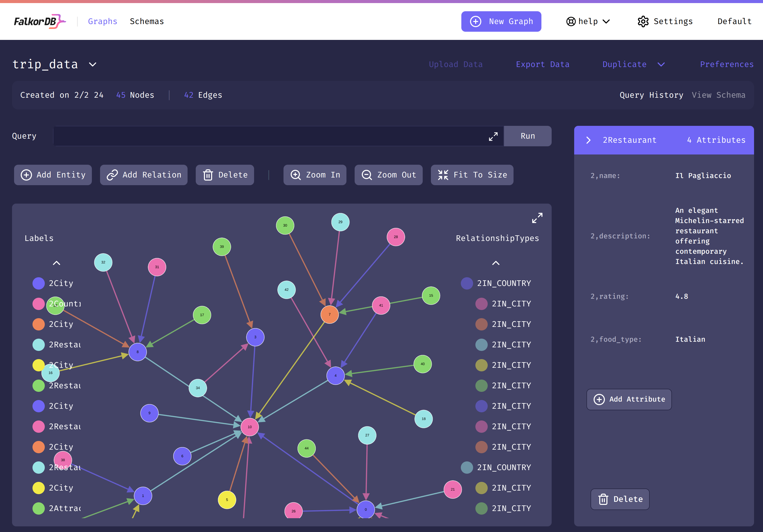Click the Default user label
This screenshot has height=532, width=763.
[734, 21]
